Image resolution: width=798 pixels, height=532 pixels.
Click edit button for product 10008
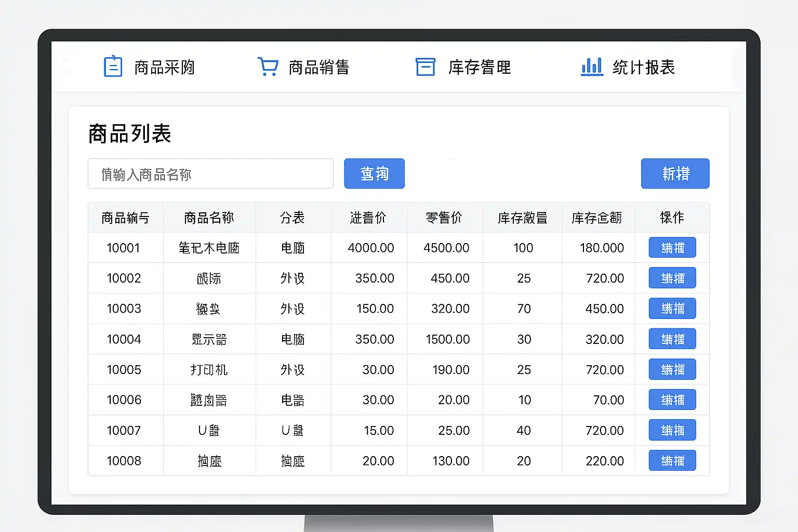(672, 461)
